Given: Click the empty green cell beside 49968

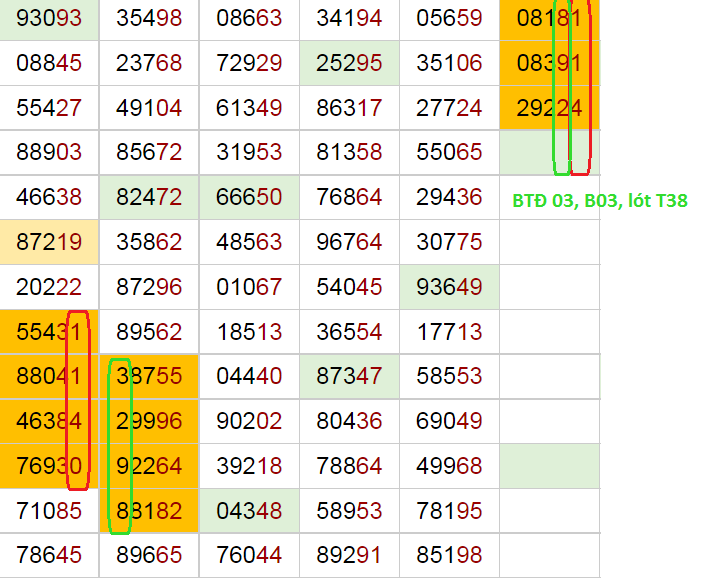Looking at the screenshot, I should (x=549, y=467).
